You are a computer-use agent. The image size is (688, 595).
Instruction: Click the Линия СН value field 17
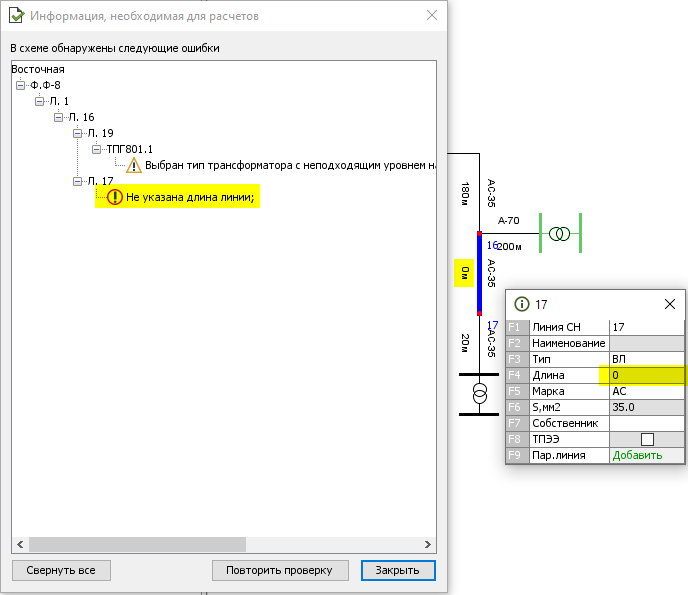[x=647, y=327]
